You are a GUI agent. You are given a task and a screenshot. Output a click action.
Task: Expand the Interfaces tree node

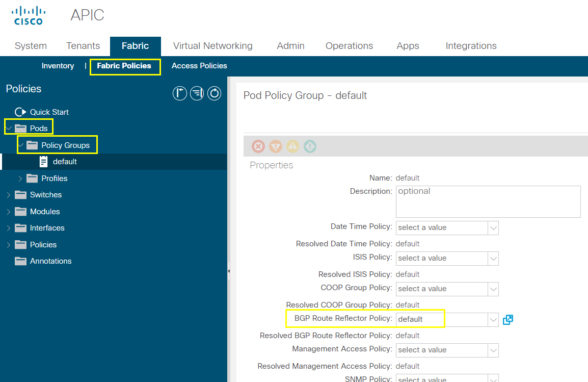click(9, 228)
